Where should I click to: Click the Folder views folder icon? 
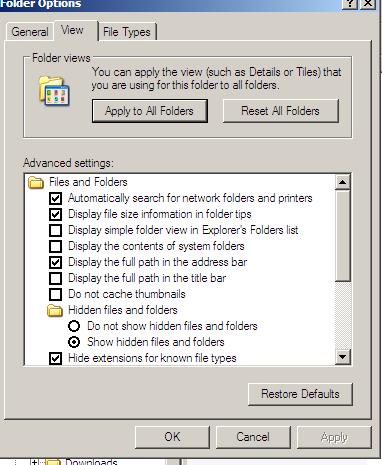(x=54, y=91)
